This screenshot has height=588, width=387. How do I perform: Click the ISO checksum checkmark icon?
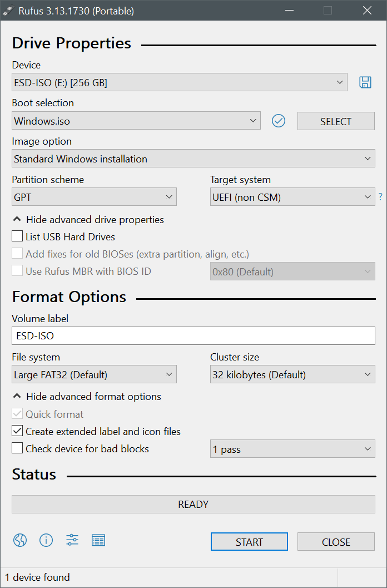279,121
